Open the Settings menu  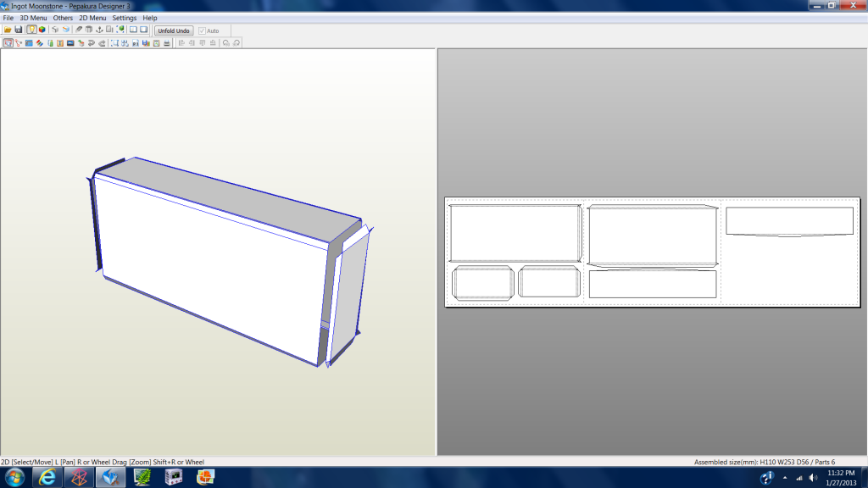pos(125,18)
